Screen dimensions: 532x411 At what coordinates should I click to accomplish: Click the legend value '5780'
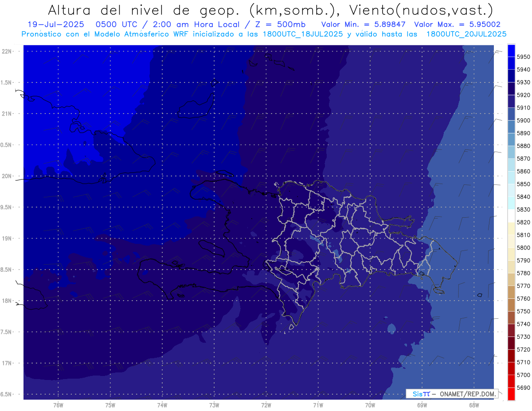point(524,273)
